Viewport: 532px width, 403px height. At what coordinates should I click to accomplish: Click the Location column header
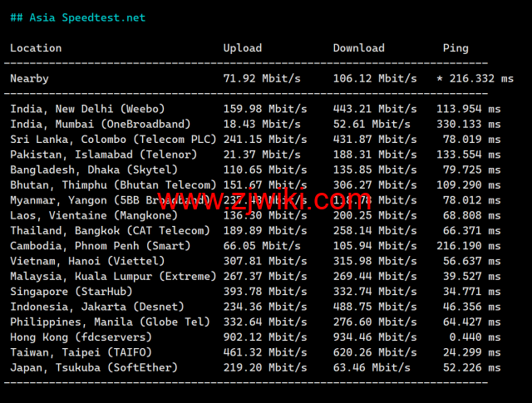[36, 48]
